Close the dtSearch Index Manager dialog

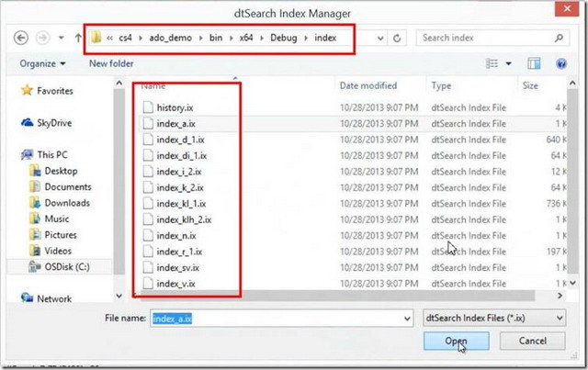pos(567,9)
